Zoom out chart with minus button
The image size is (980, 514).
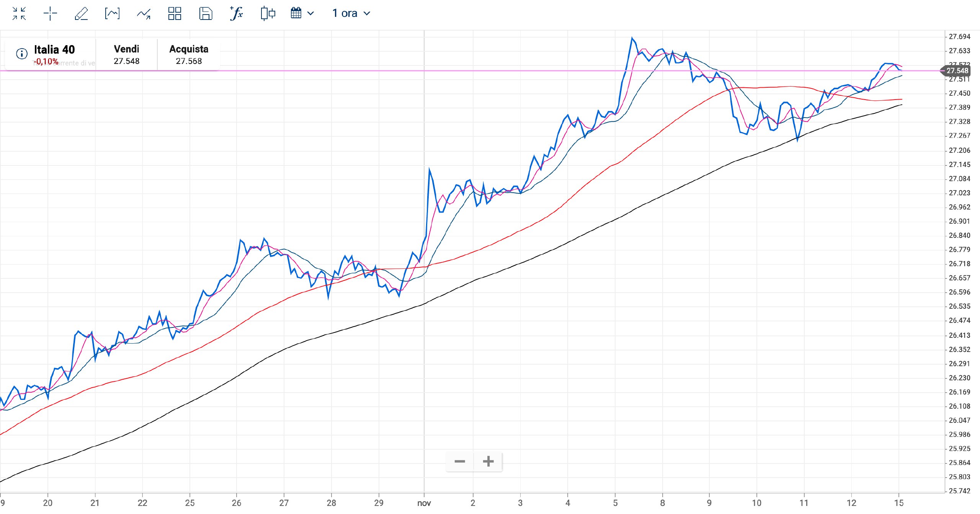click(460, 461)
